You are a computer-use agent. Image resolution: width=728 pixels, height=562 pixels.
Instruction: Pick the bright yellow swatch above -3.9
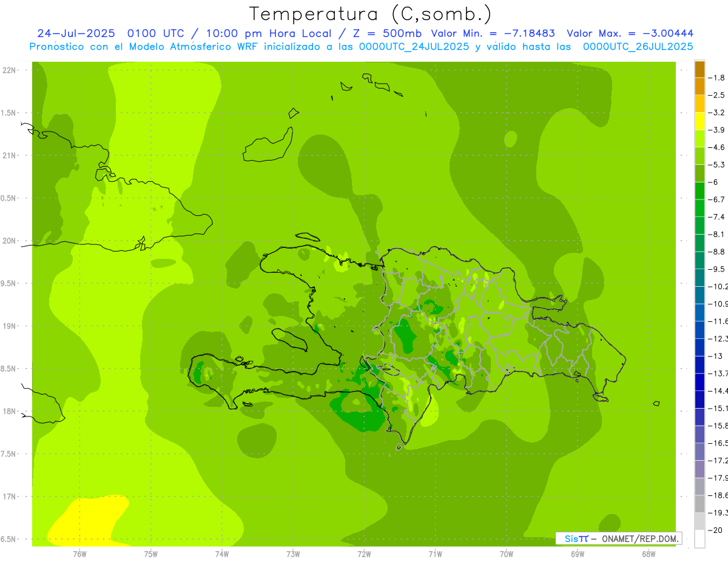699,121
